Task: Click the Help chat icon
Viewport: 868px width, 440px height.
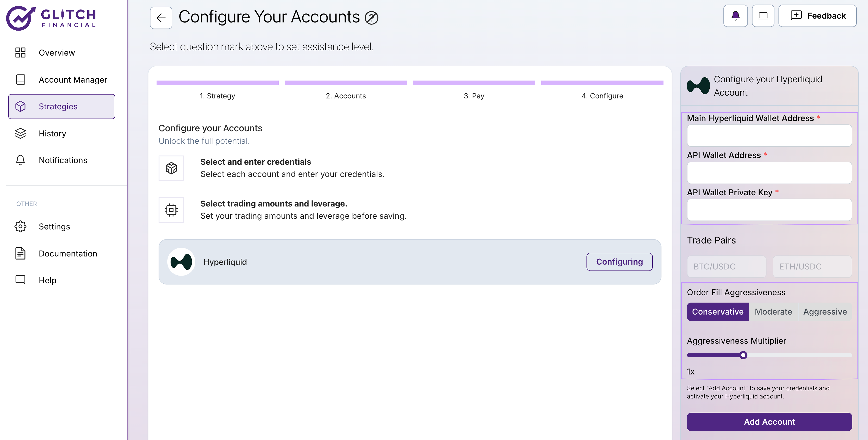Action: (20, 280)
